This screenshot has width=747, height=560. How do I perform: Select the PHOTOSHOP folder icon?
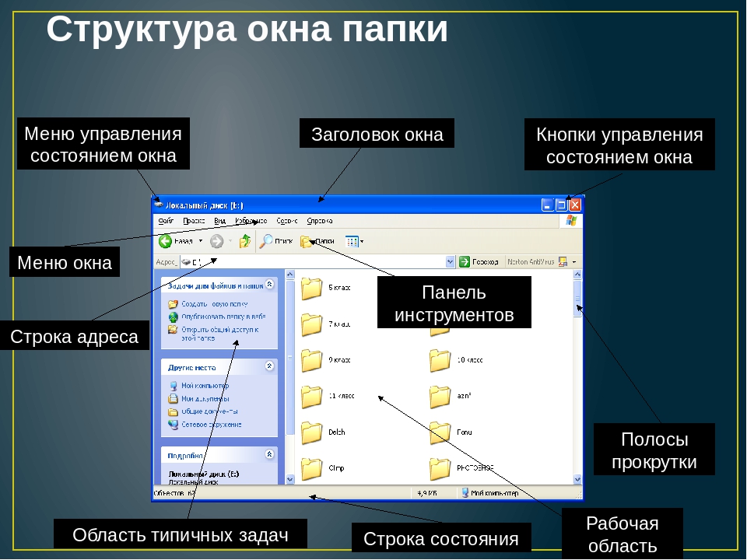point(440,469)
